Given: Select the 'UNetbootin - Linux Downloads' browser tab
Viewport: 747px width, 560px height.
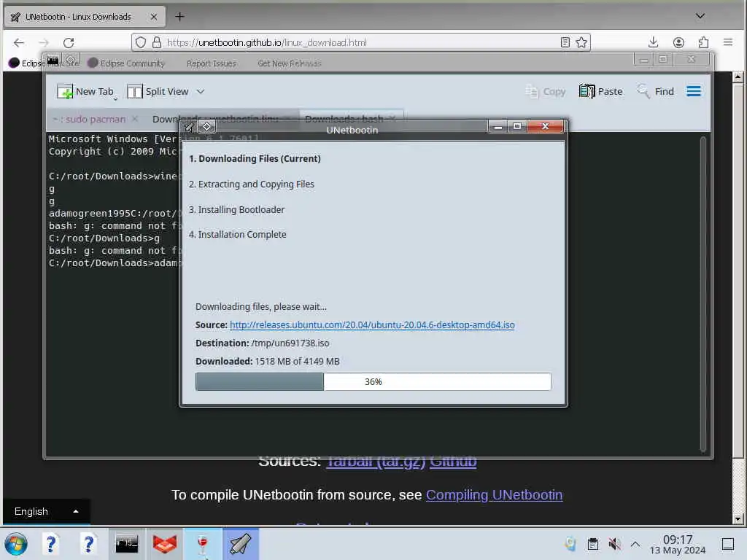Looking at the screenshot, I should (x=85, y=17).
